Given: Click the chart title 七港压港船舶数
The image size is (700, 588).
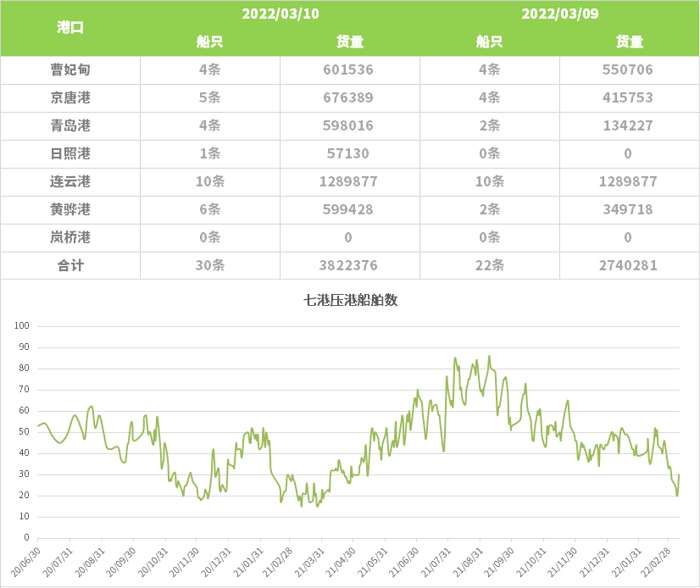Looking at the screenshot, I should (350, 300).
